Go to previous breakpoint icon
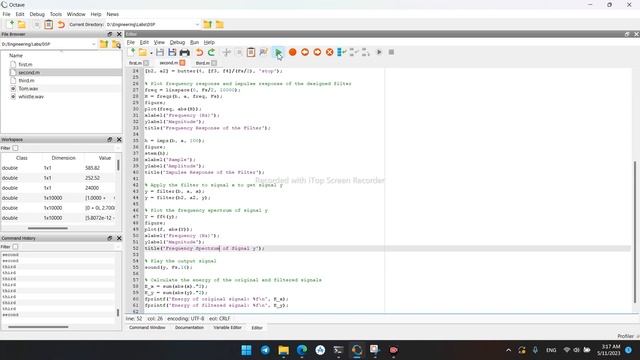 point(304,52)
